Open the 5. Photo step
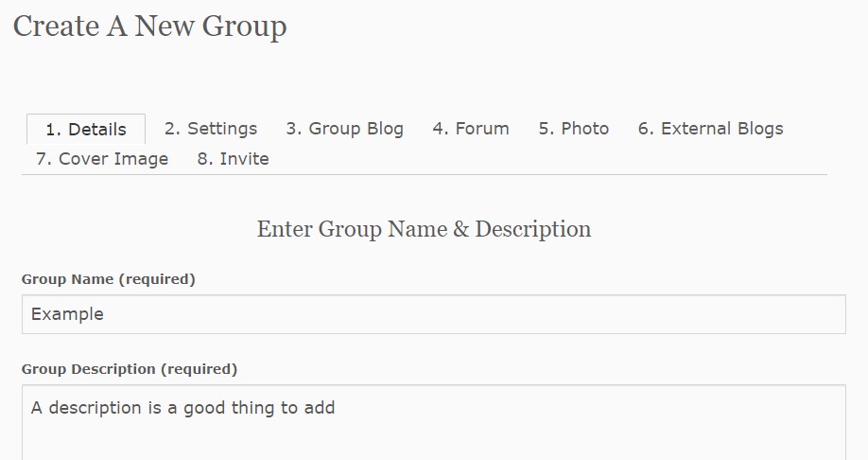This screenshot has width=868, height=460. coord(574,129)
